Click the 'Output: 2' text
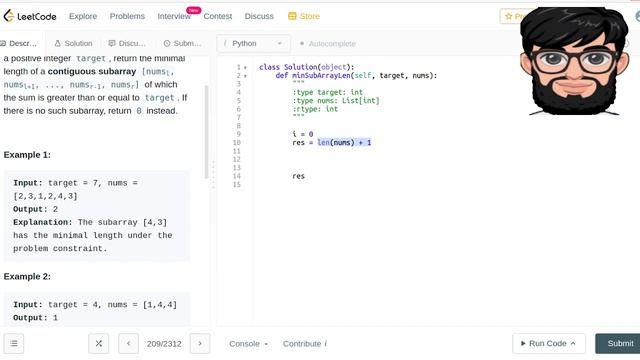The image size is (640, 360). [x=36, y=209]
